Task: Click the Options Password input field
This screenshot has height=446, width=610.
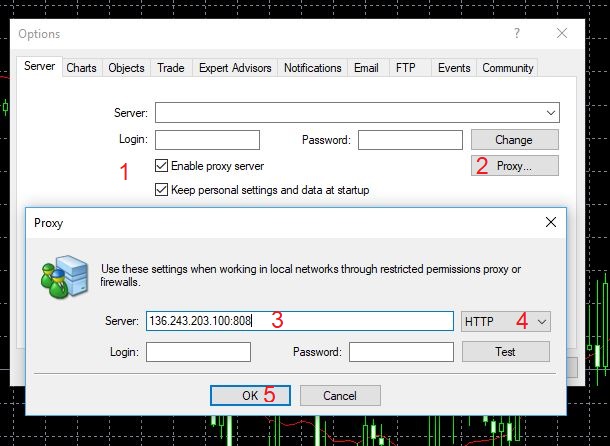Action: (x=410, y=140)
